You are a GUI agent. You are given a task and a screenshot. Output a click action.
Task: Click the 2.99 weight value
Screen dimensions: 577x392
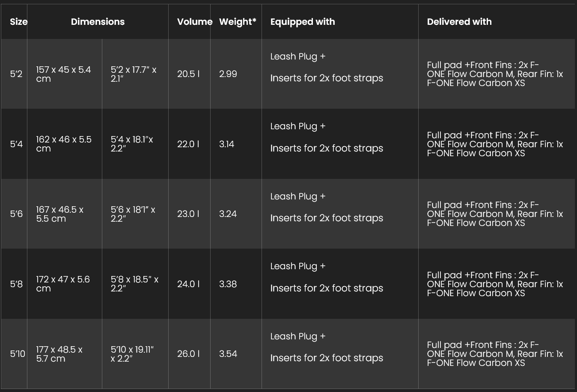[228, 74]
